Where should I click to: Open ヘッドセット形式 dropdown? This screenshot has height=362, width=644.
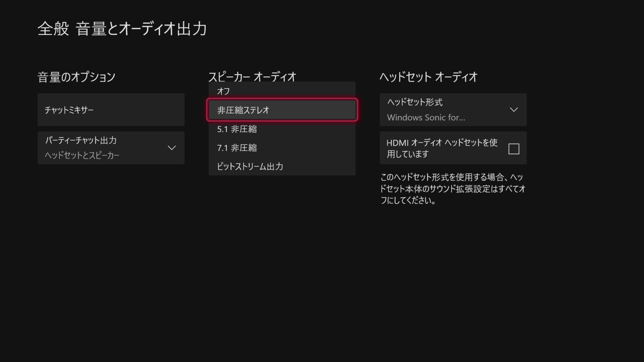coord(453,110)
